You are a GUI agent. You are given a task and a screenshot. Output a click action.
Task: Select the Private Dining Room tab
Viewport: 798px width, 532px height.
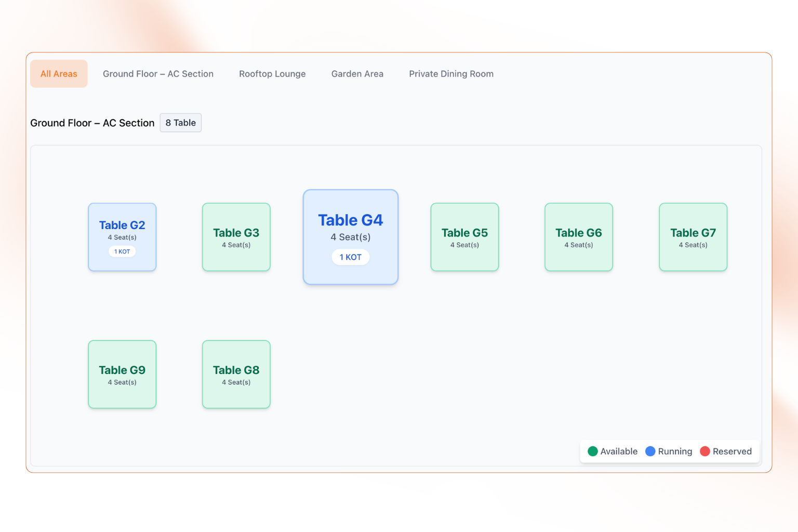(451, 73)
